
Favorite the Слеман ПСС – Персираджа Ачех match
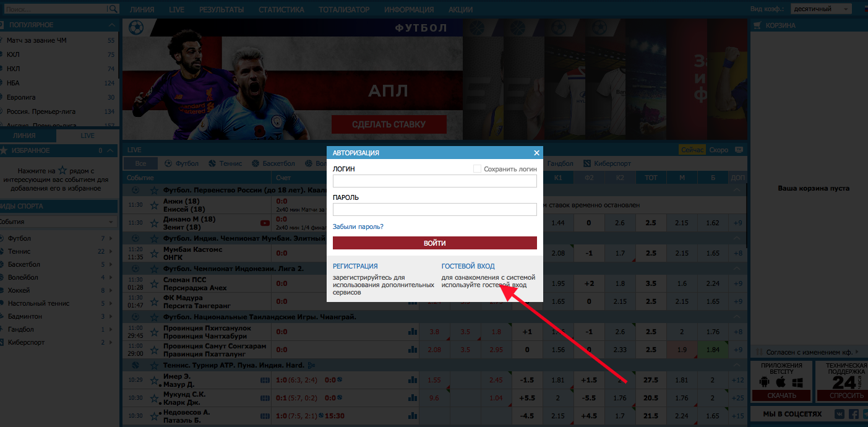155,283
